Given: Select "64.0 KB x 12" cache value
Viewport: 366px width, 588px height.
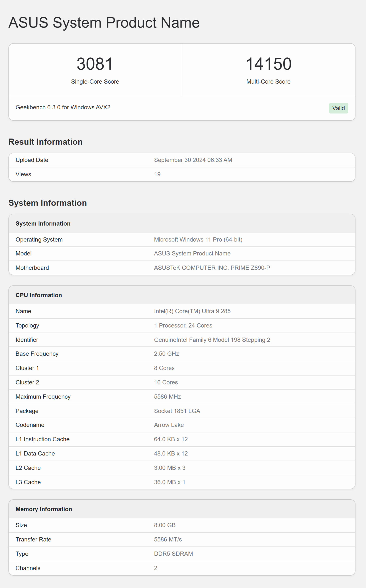Looking at the screenshot, I should click(171, 439).
